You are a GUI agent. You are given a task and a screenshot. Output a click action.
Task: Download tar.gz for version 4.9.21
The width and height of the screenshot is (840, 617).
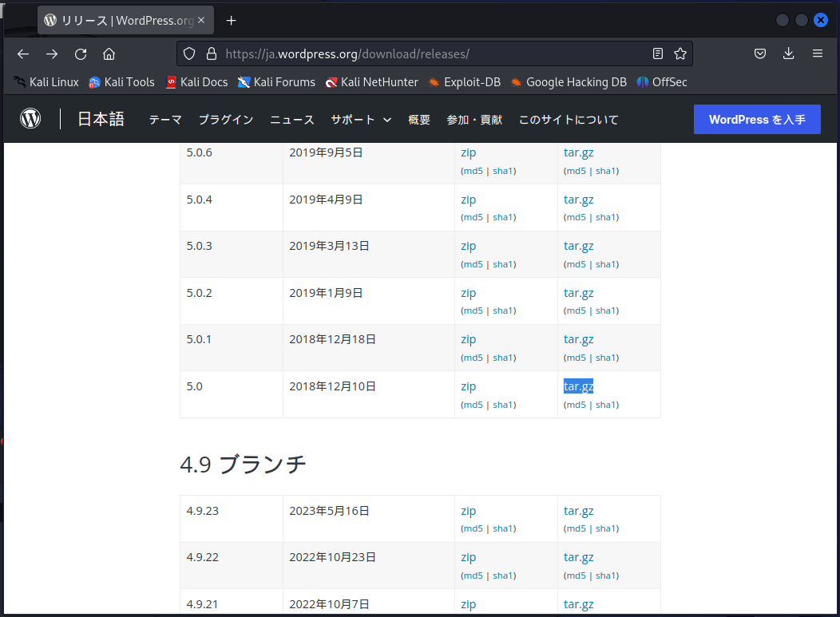click(x=579, y=605)
